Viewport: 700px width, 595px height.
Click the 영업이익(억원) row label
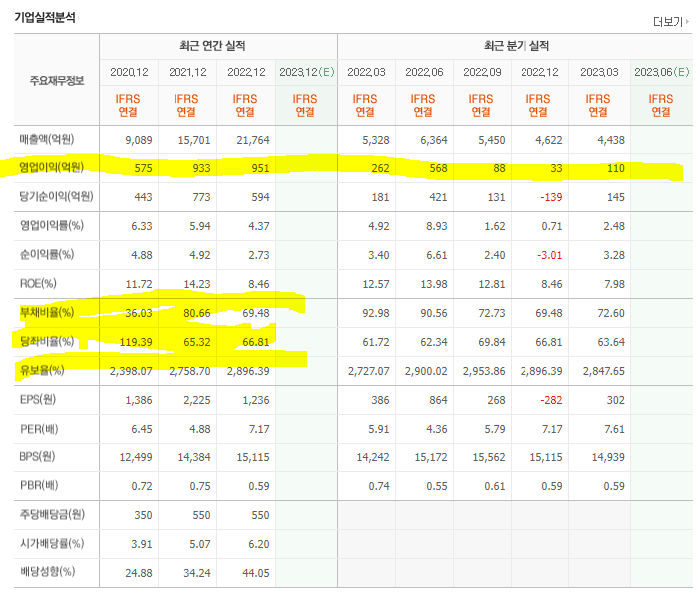click(x=51, y=167)
